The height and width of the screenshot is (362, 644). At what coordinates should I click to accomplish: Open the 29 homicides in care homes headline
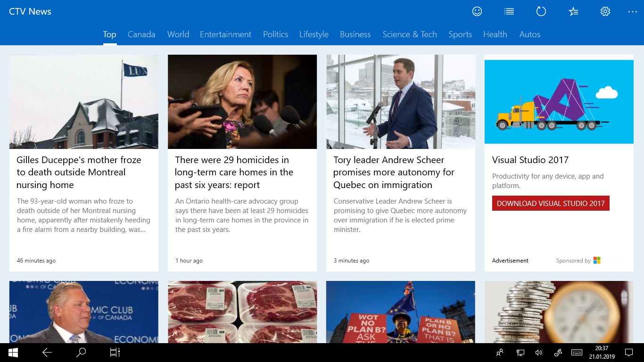(x=234, y=173)
